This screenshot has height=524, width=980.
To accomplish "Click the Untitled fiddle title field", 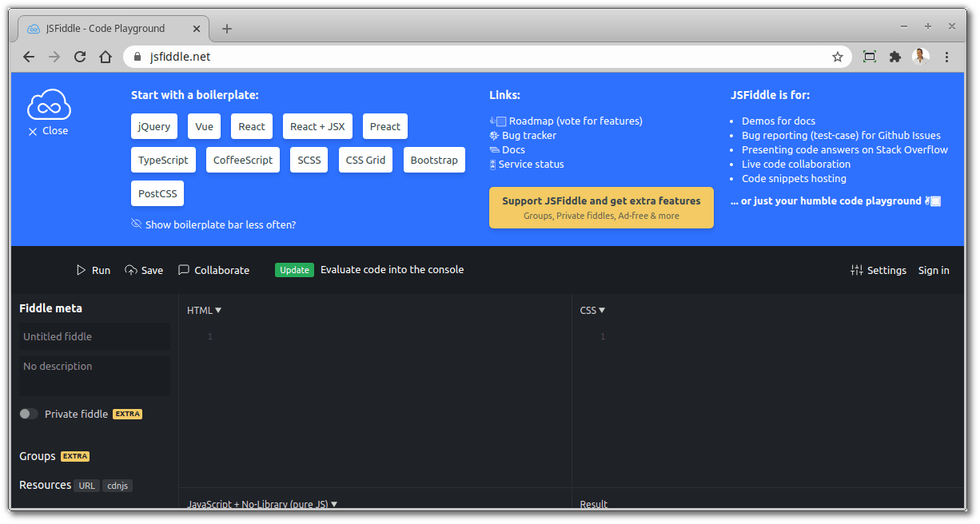I will [94, 336].
